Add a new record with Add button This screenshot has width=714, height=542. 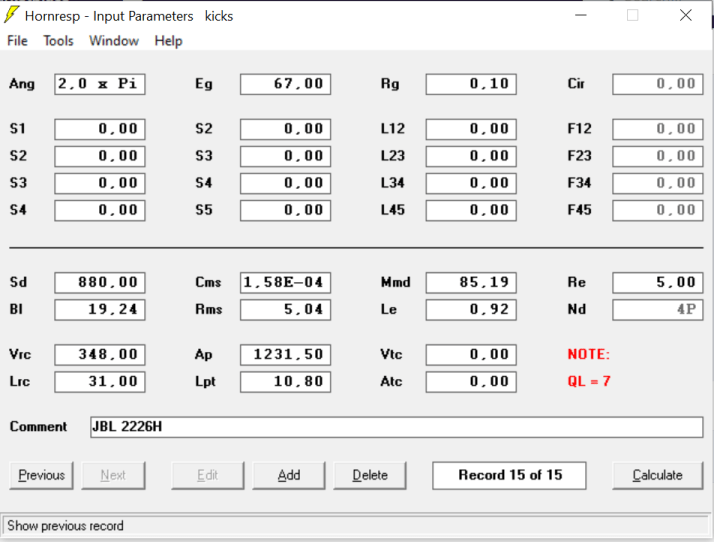(289, 476)
